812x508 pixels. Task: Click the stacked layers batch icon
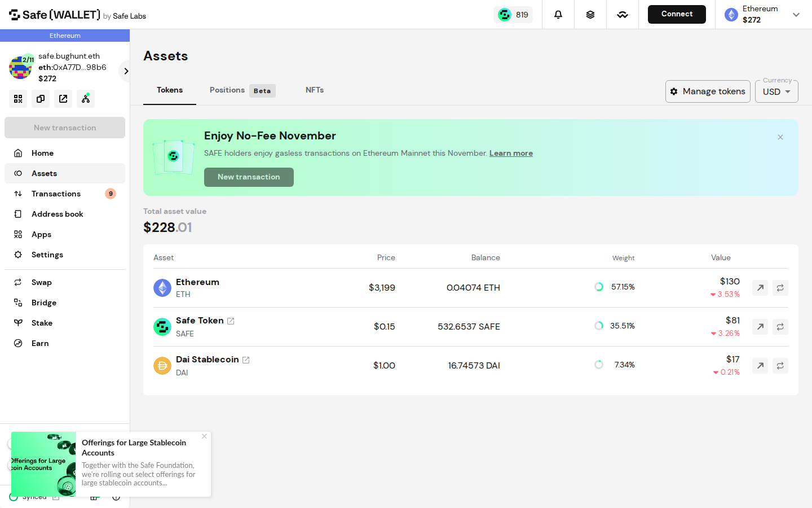[x=590, y=15]
